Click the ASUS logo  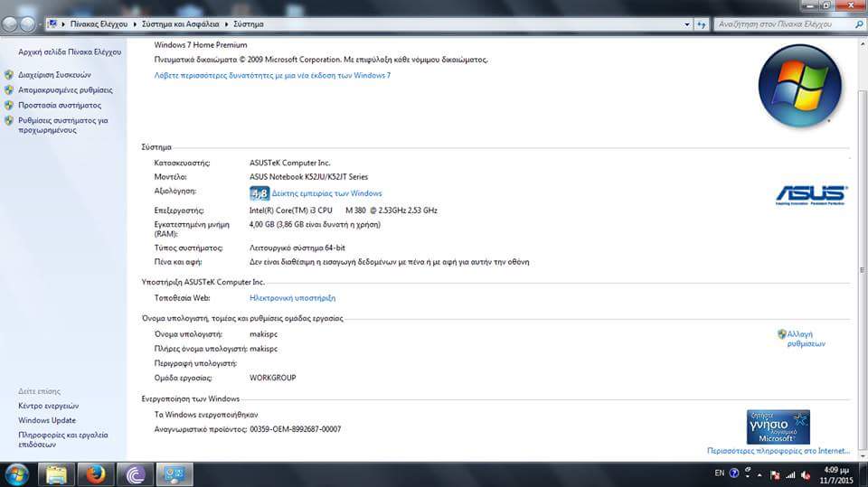tap(811, 195)
